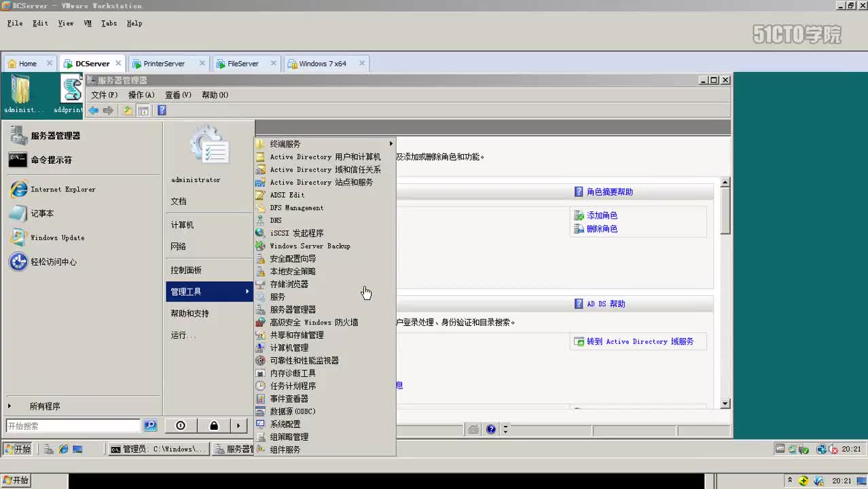
Task: Open DNS manager entry
Action: click(325, 221)
